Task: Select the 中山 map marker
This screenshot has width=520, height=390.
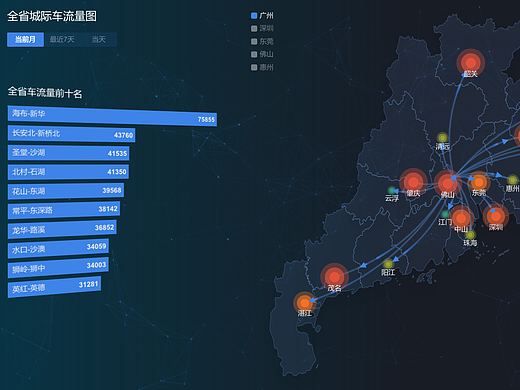Action: click(461, 219)
